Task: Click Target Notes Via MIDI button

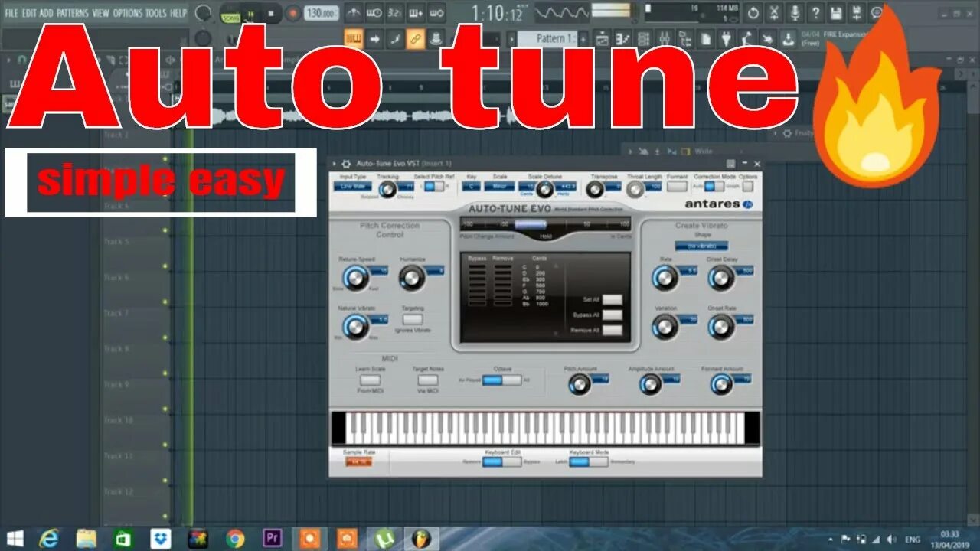Action: click(x=428, y=380)
